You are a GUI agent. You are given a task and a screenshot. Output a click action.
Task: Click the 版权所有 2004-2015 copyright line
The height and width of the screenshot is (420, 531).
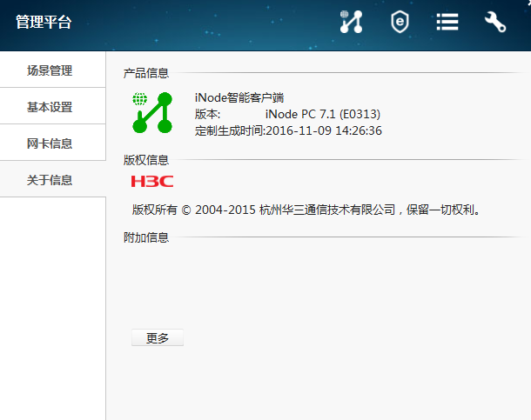306,210
